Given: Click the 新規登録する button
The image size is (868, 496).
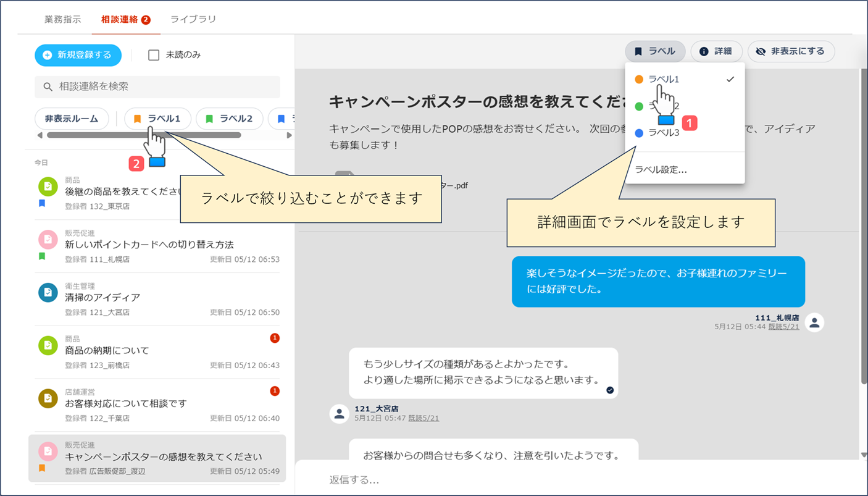Looking at the screenshot, I should (x=78, y=55).
